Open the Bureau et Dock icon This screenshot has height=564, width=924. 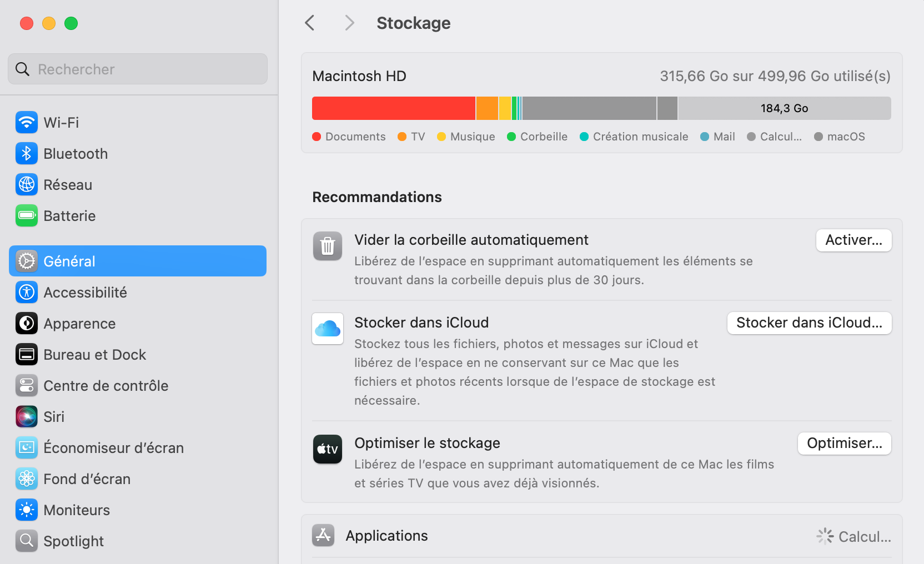[x=27, y=354]
